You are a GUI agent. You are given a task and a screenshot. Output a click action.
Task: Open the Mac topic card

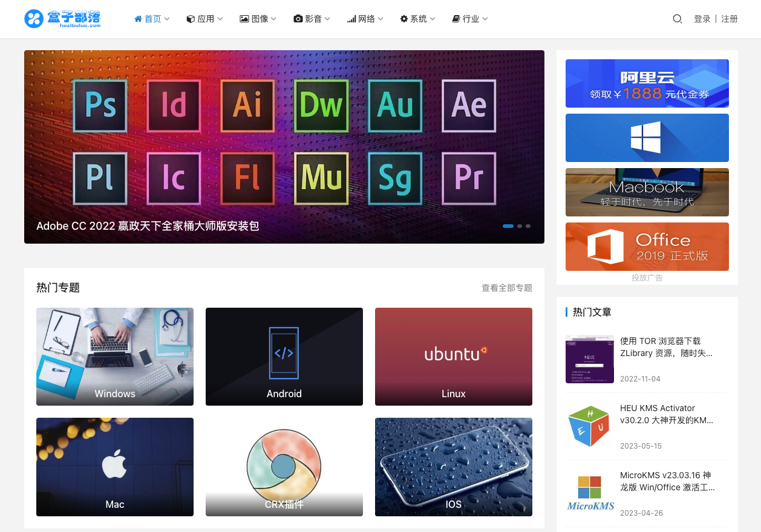[115, 467]
